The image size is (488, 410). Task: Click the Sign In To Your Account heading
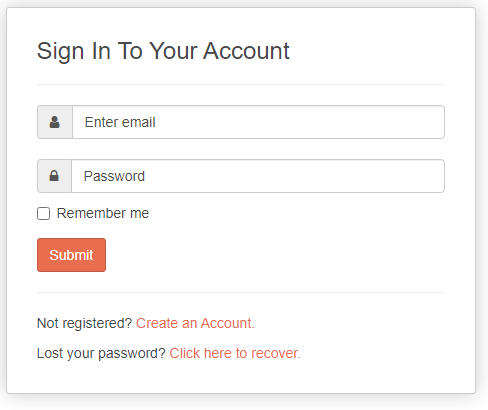click(x=163, y=51)
